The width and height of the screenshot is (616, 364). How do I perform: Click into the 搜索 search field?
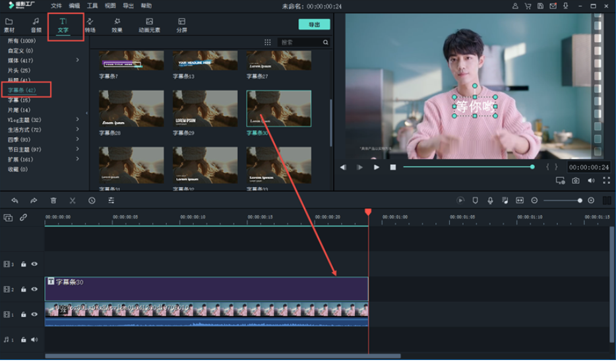299,42
